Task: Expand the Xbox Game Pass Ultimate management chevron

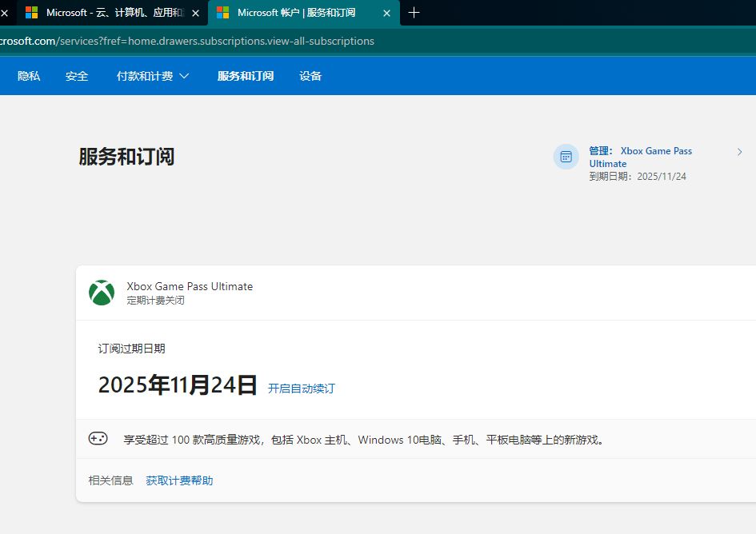Action: tap(740, 152)
